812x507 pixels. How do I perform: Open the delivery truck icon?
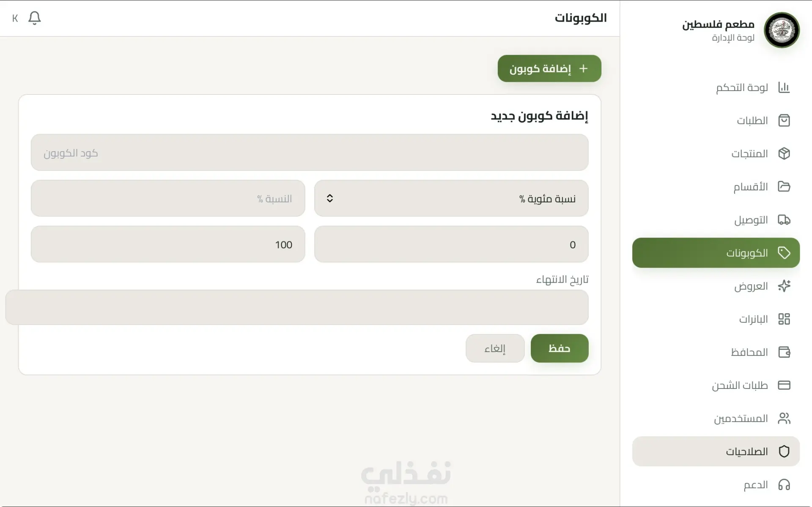click(784, 220)
